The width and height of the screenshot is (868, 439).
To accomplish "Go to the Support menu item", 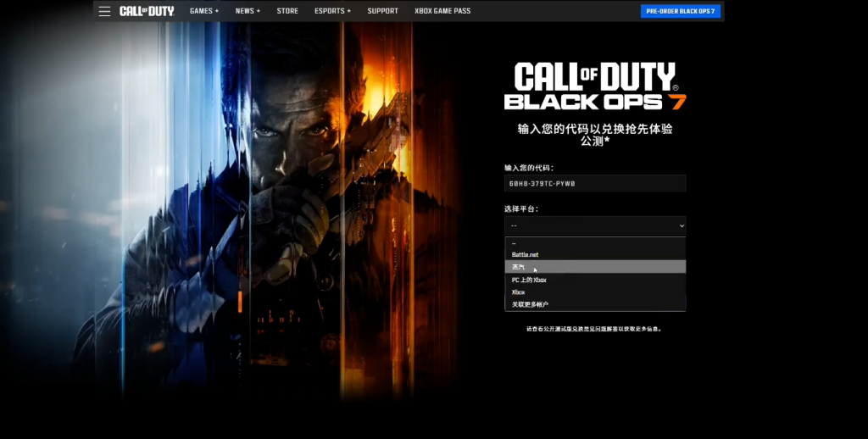I will (x=382, y=11).
